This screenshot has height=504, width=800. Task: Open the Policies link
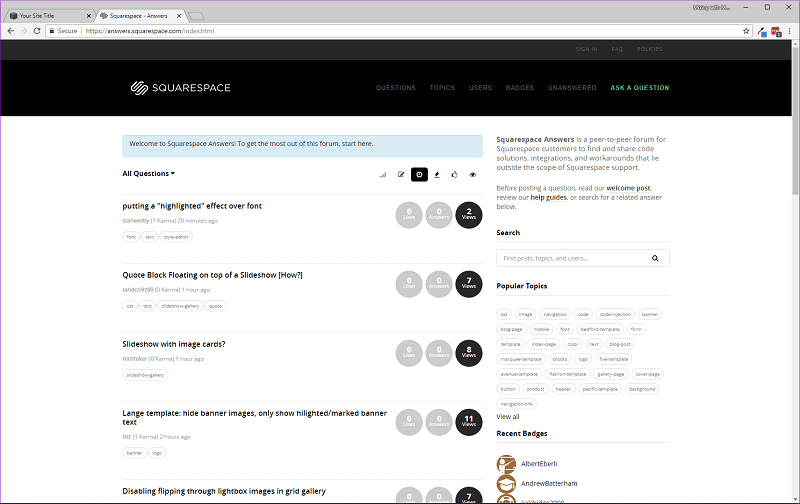(x=649, y=49)
